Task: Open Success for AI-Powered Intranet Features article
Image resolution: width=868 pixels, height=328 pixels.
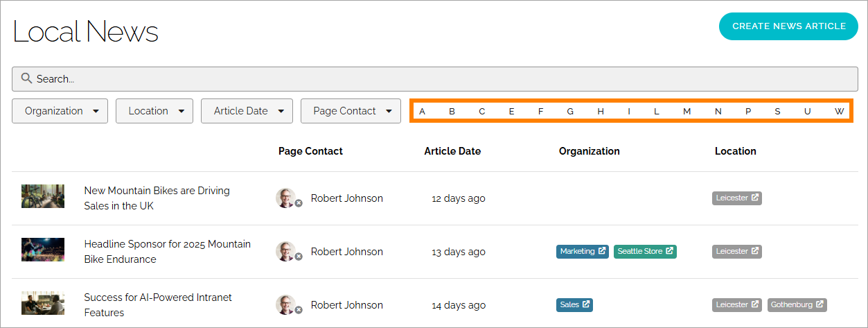Action: tap(158, 305)
